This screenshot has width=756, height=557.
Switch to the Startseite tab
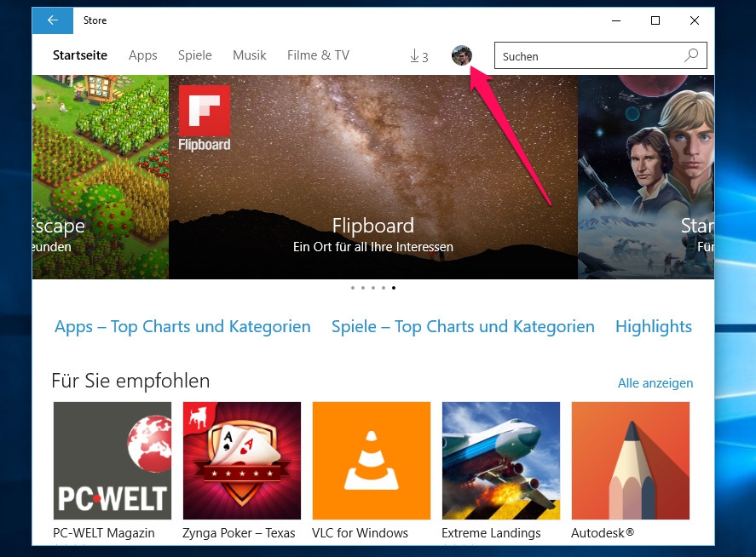(80, 55)
